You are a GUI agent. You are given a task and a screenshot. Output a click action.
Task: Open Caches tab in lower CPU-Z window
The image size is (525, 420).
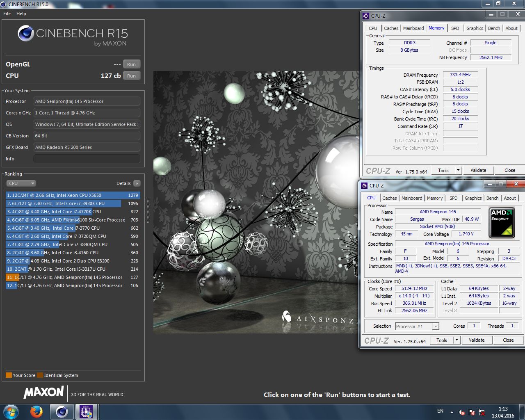(x=389, y=198)
